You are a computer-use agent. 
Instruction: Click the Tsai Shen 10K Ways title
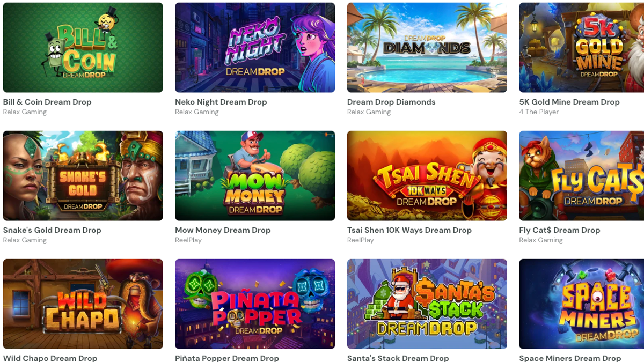(409, 230)
